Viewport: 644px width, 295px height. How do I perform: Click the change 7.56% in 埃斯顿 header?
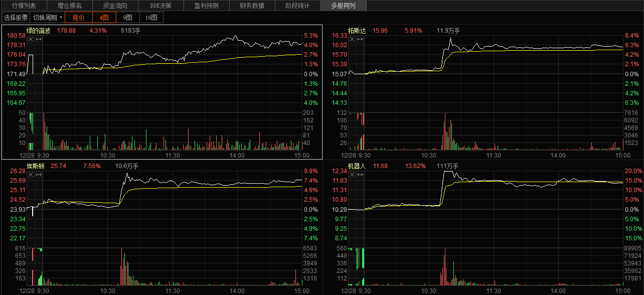(92, 166)
